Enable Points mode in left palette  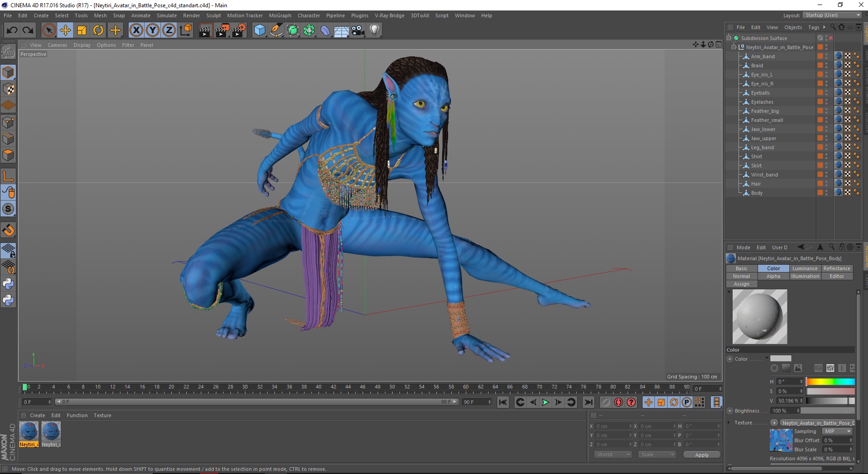pos(8,122)
